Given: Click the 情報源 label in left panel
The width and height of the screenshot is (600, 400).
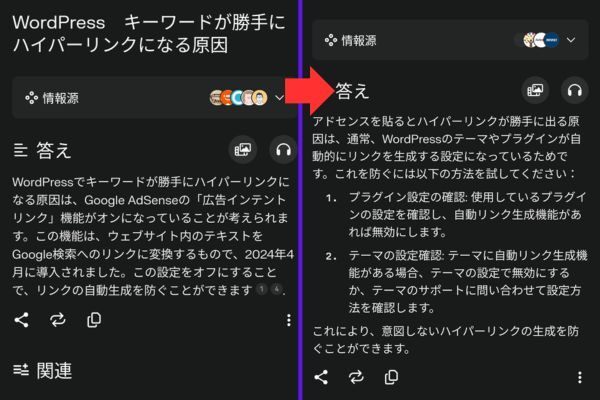Looking at the screenshot, I should (60, 98).
